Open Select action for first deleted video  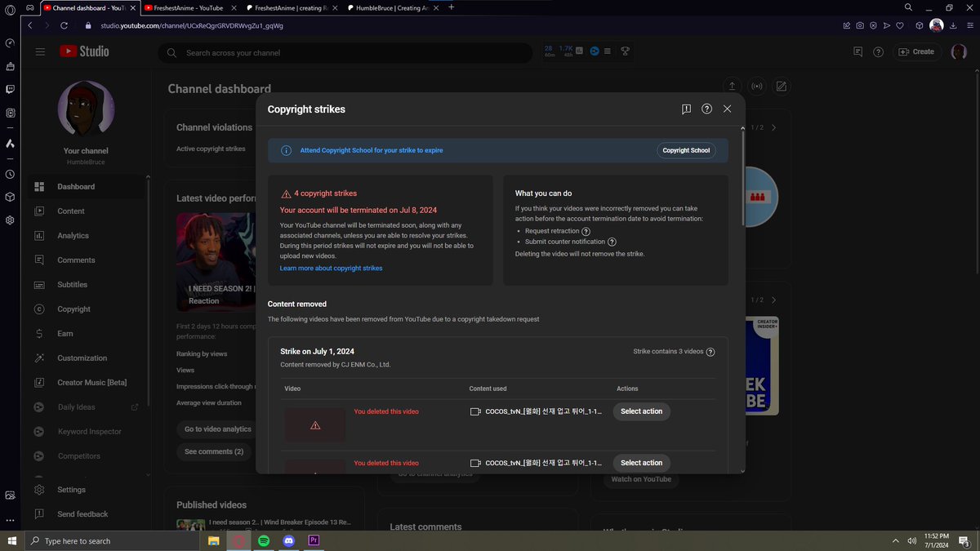[x=641, y=411]
